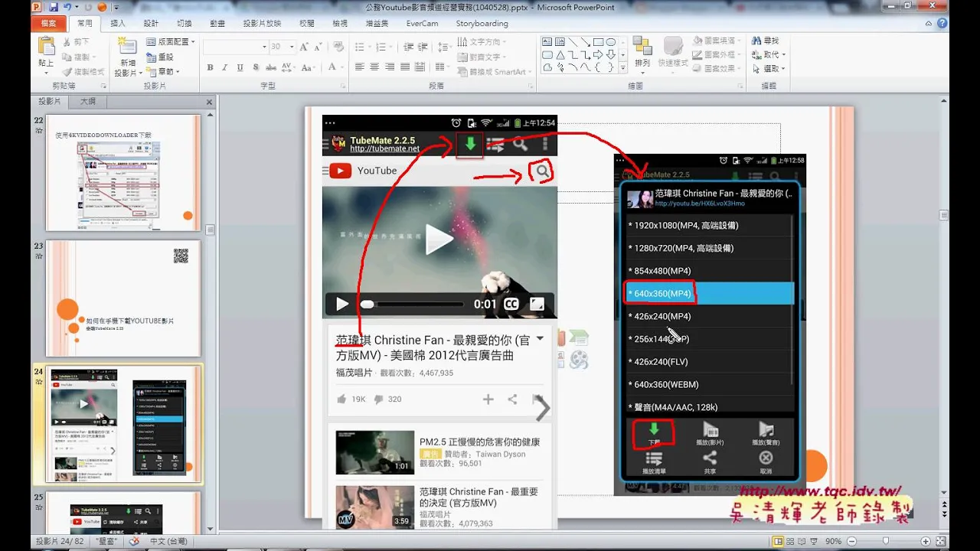The width and height of the screenshot is (980, 551).
Task: Switch to Normal view in status bar
Action: pos(779,541)
